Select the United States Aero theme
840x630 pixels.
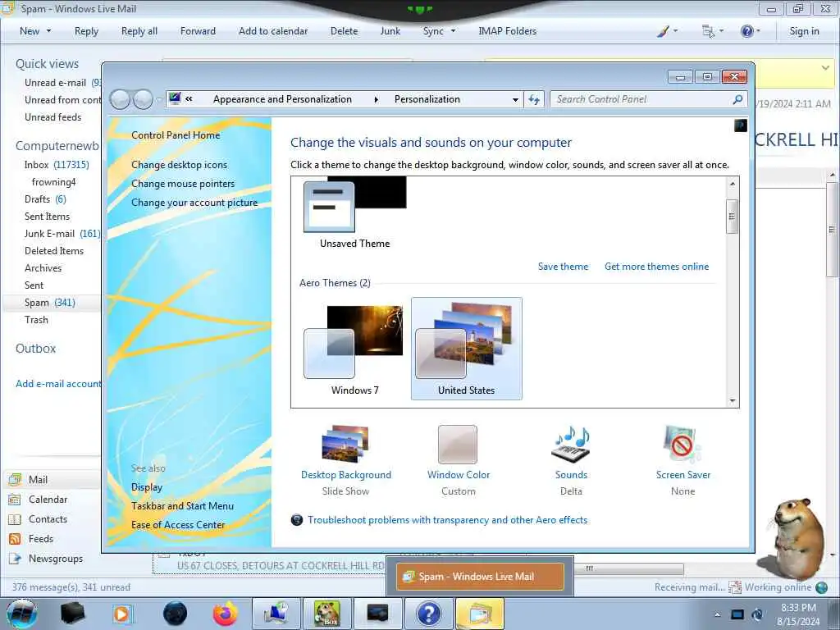(x=466, y=348)
